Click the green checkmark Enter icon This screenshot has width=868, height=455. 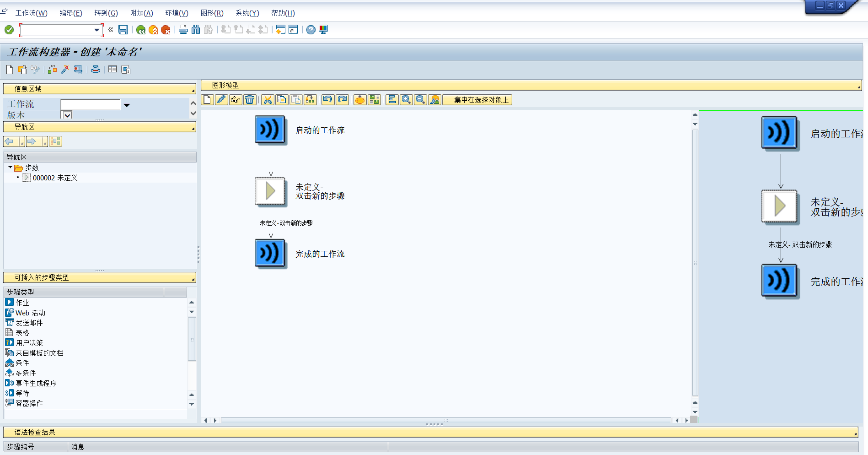click(x=9, y=30)
